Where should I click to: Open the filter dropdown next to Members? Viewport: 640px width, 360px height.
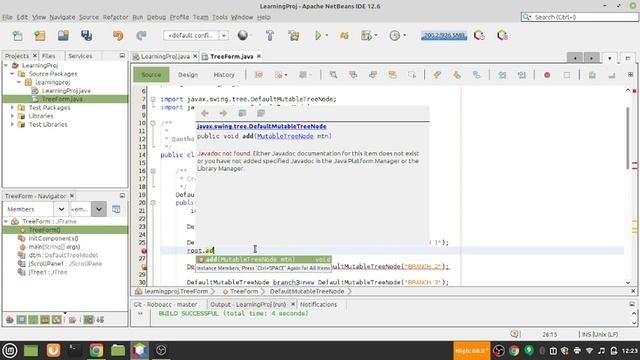click(x=98, y=209)
